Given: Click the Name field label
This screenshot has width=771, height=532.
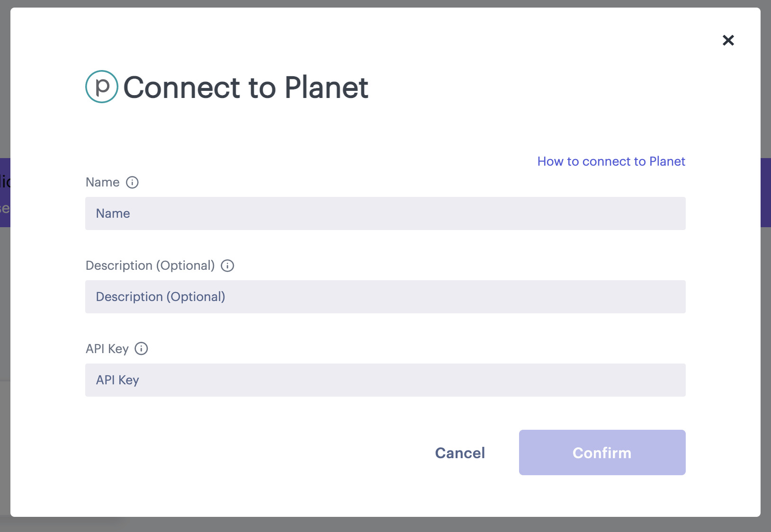Looking at the screenshot, I should 103,182.
